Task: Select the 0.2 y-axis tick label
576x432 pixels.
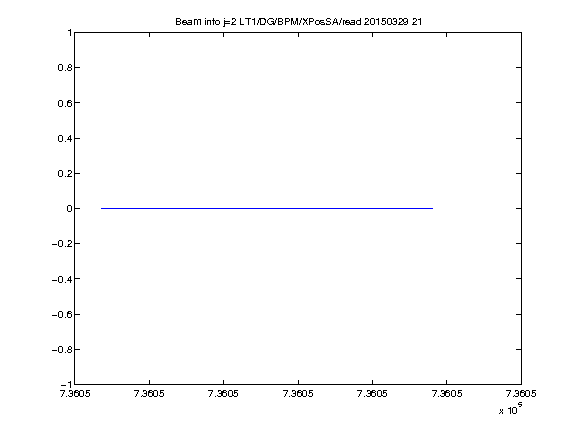Action: coord(65,173)
